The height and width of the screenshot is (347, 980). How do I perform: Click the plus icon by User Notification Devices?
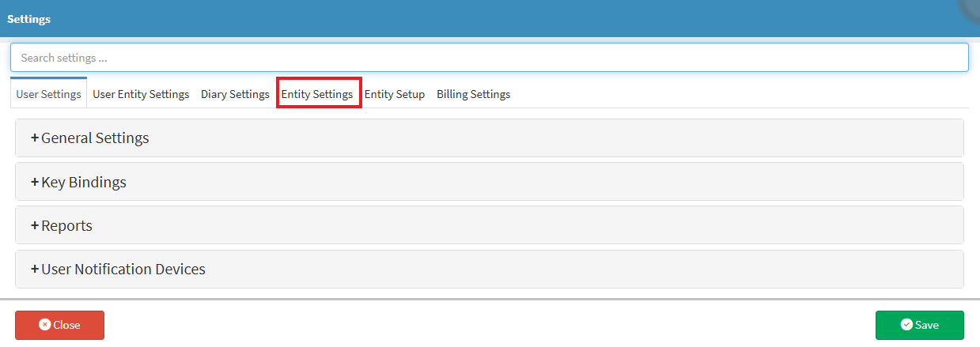click(35, 270)
